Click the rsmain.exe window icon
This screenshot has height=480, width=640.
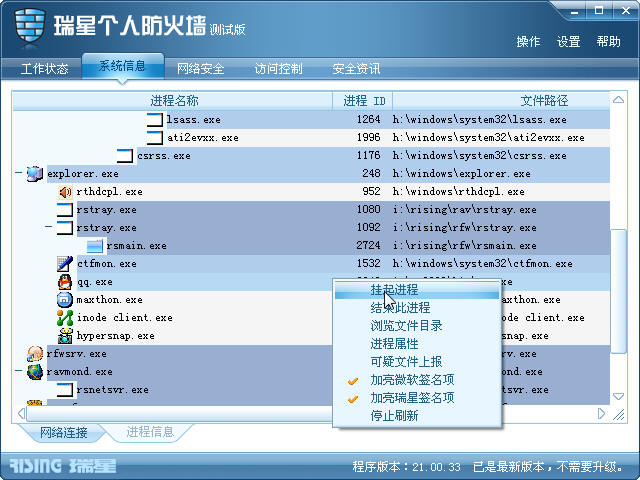(x=95, y=246)
